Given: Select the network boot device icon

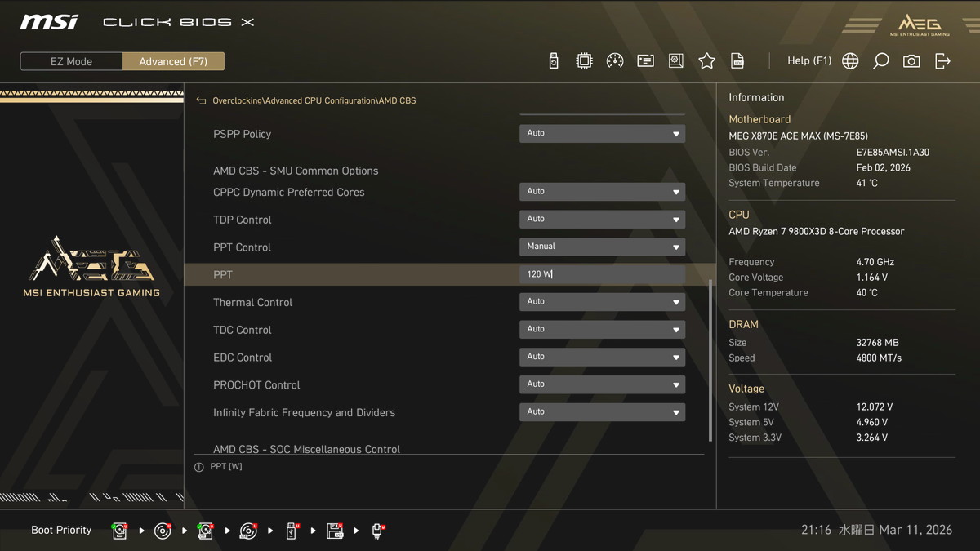Looking at the screenshot, I should pos(377,531).
